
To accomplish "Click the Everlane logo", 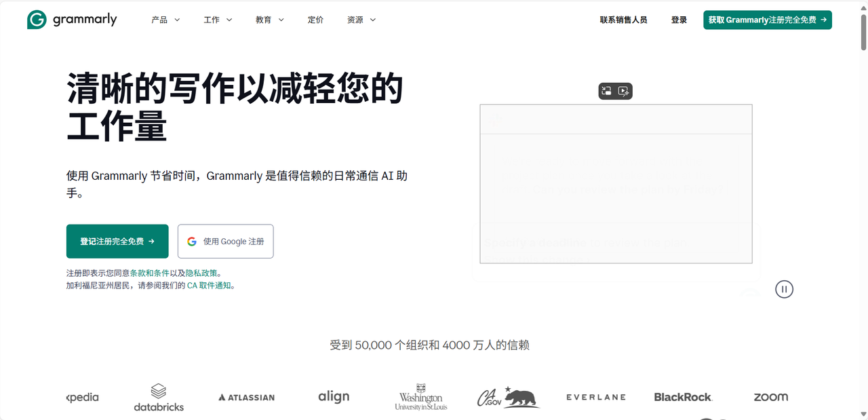I will click(596, 398).
